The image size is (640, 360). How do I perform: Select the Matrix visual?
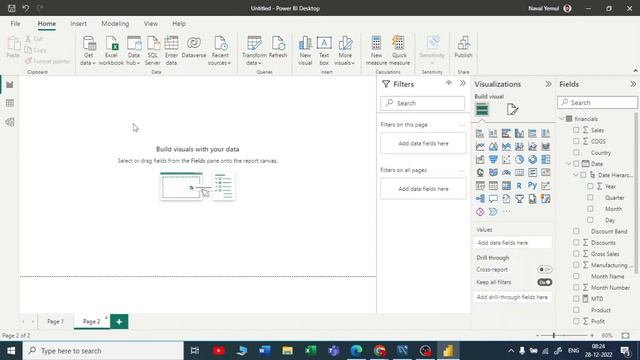pos(506,186)
